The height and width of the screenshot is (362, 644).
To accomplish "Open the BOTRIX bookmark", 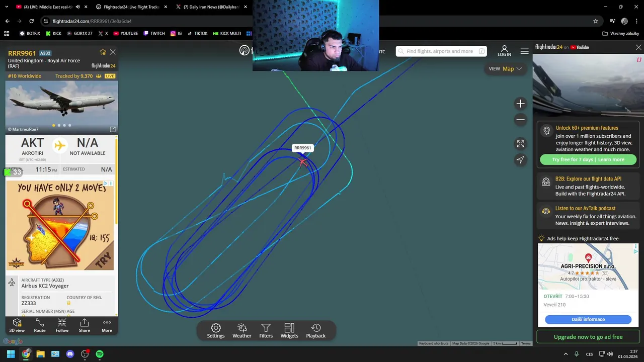I will (x=30, y=33).
